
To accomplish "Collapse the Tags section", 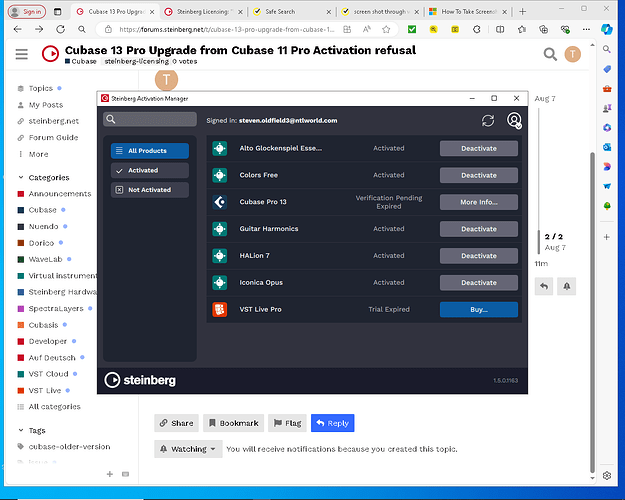I will click(32, 431).
